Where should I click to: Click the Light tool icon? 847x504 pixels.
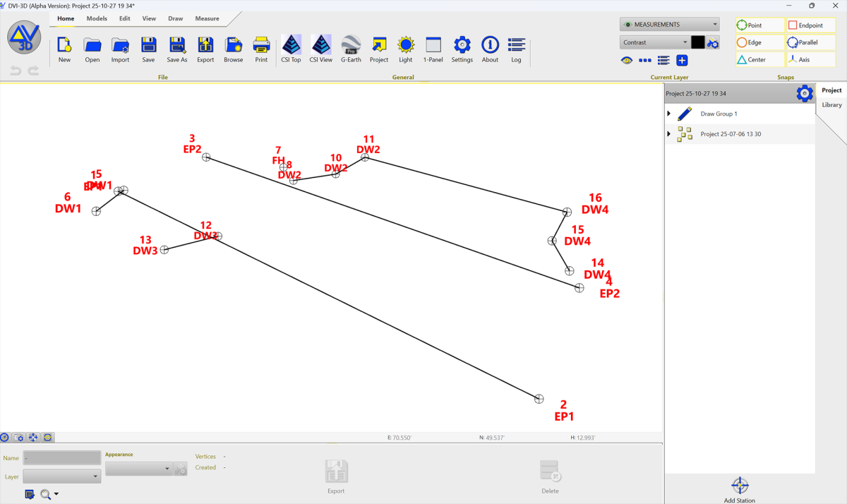406,45
